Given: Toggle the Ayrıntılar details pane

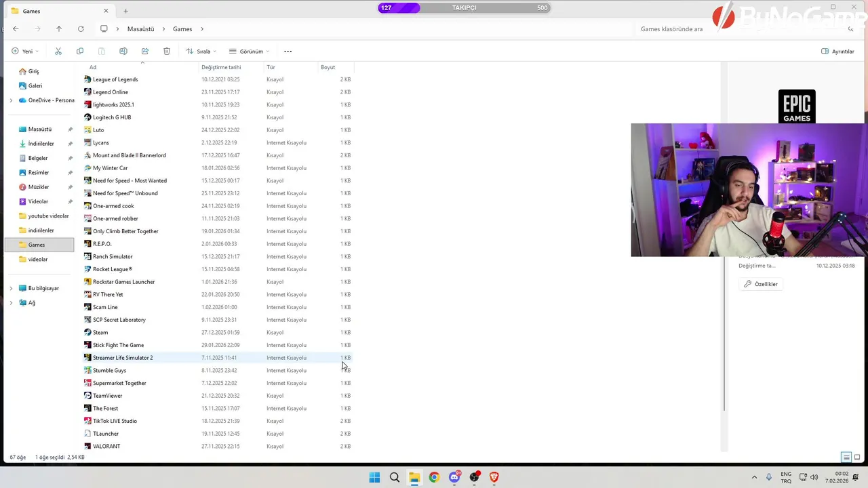Looking at the screenshot, I should click(837, 52).
